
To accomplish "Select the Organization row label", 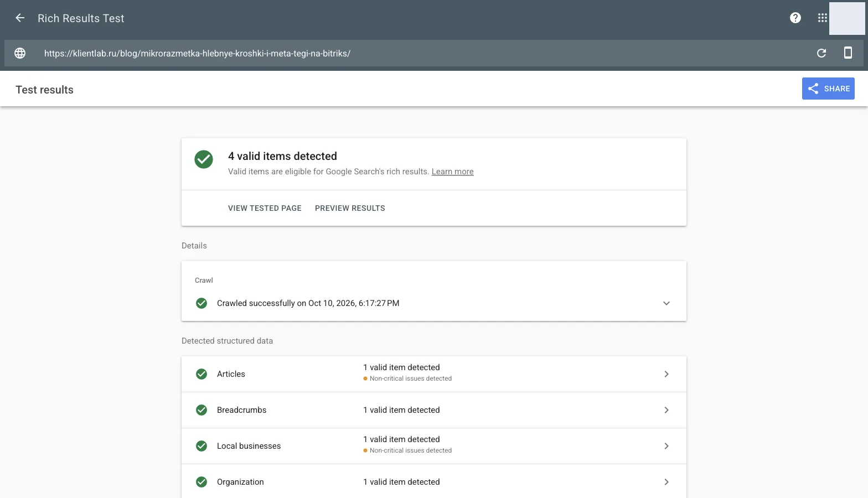I will [240, 482].
